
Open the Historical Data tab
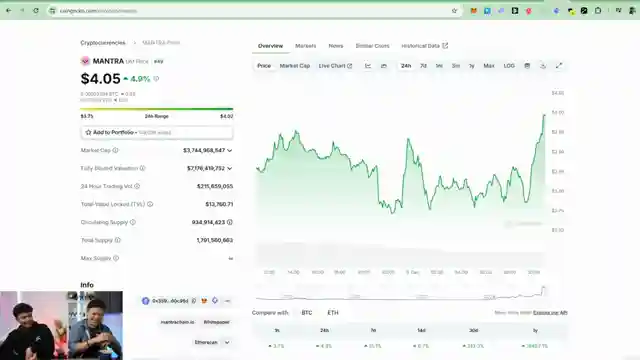[424, 46]
